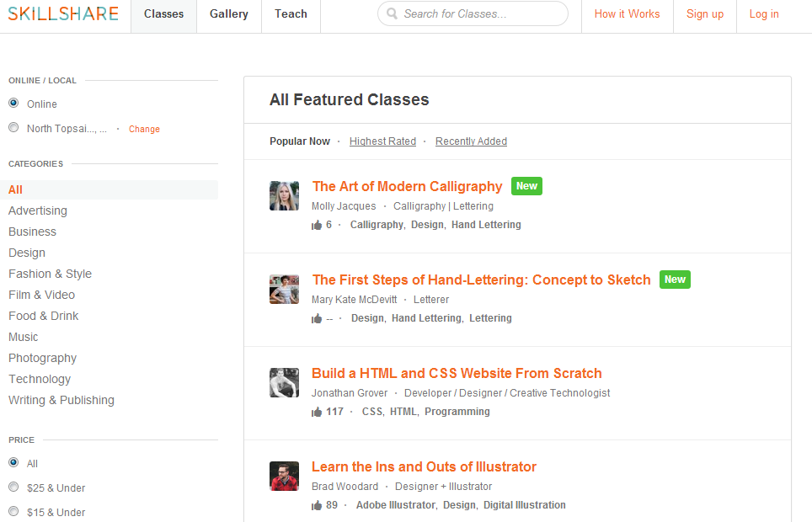
Task: Click the All Featured Classes heading
Action: [x=349, y=99]
